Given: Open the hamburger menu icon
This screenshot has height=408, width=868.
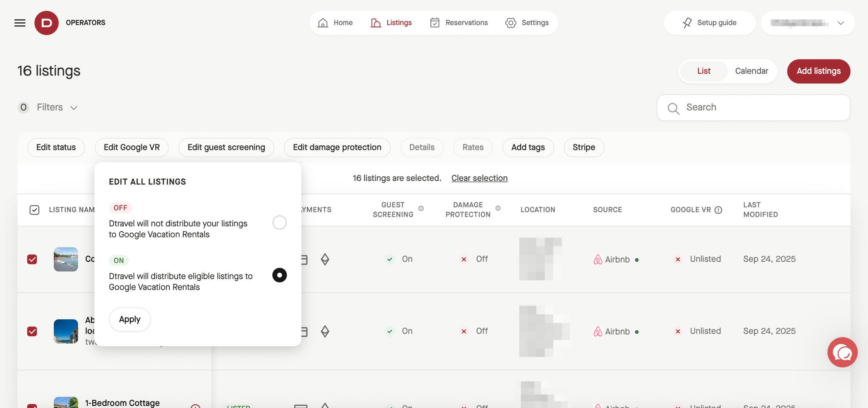Looking at the screenshot, I should click(x=20, y=23).
